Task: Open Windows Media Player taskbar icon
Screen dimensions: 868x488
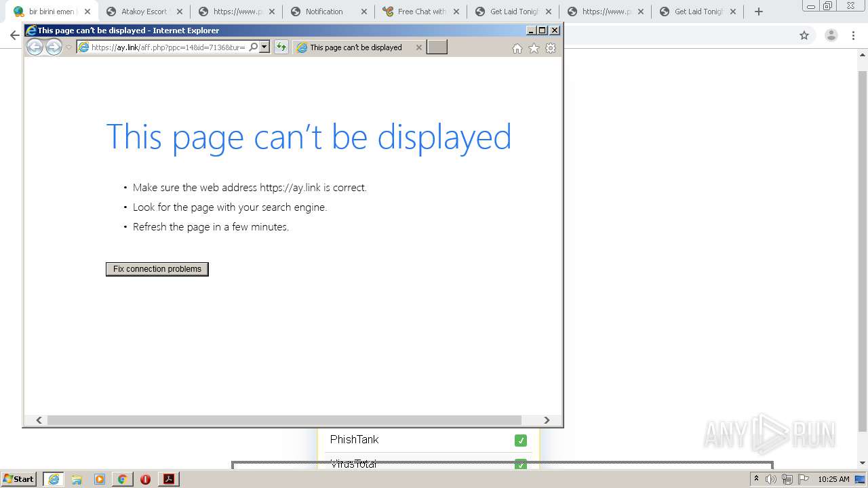Action: [100, 479]
